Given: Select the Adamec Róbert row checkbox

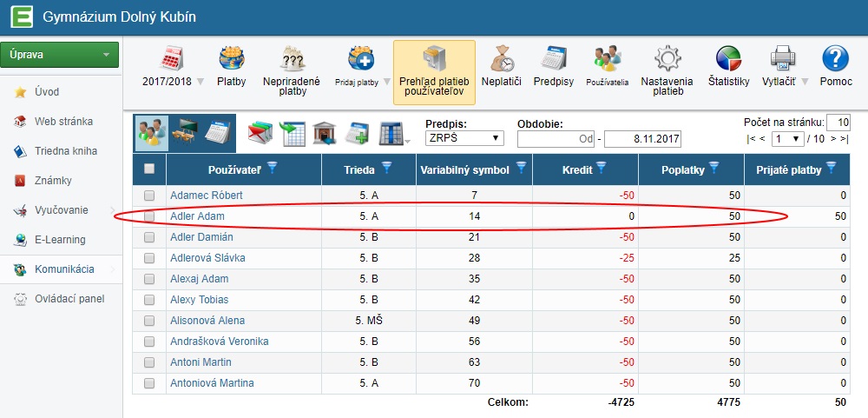Looking at the screenshot, I should (x=149, y=196).
